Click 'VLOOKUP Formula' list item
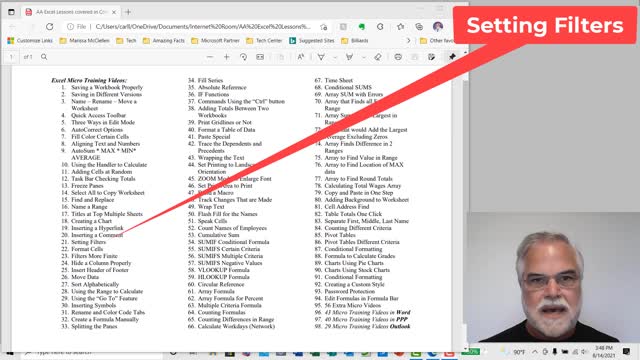The image size is (640, 360). coord(223,270)
